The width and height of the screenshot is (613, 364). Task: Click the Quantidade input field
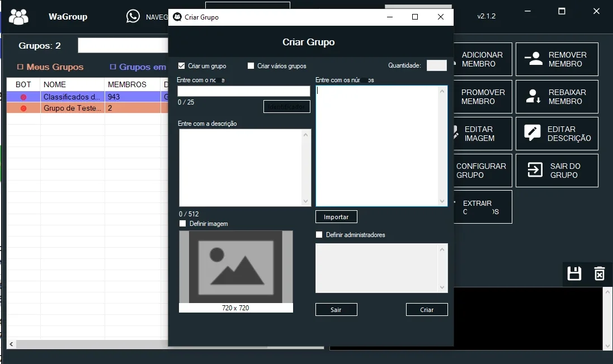click(x=437, y=65)
